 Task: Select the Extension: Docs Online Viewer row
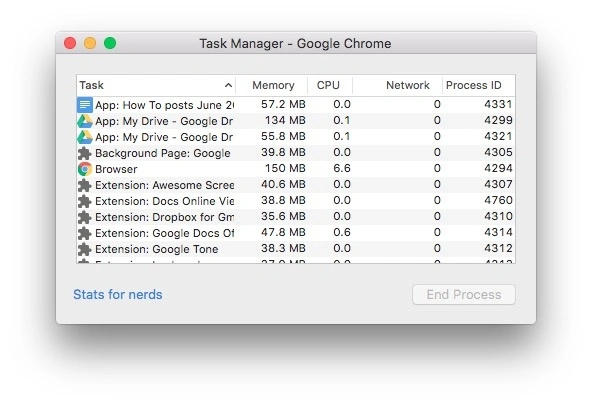click(296, 201)
